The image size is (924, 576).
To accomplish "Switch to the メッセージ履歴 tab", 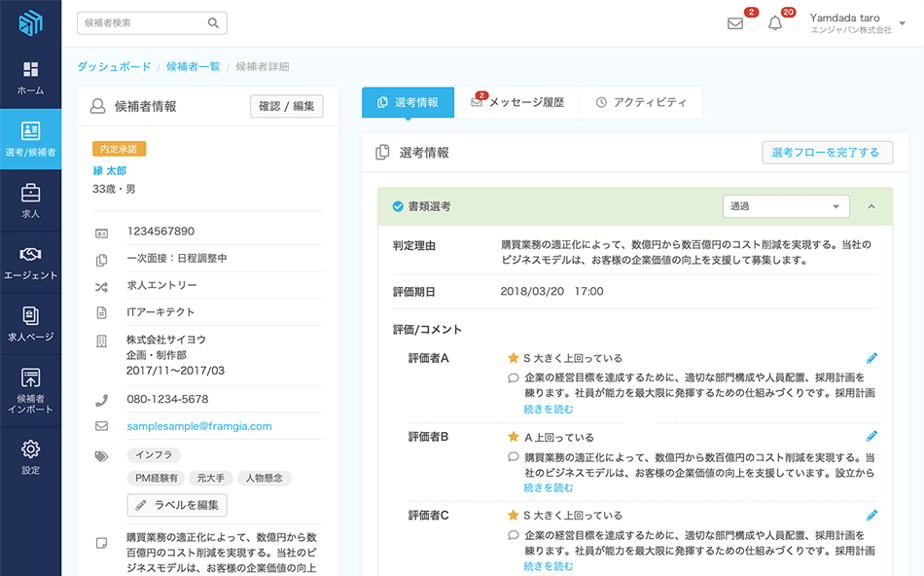I will click(x=517, y=102).
